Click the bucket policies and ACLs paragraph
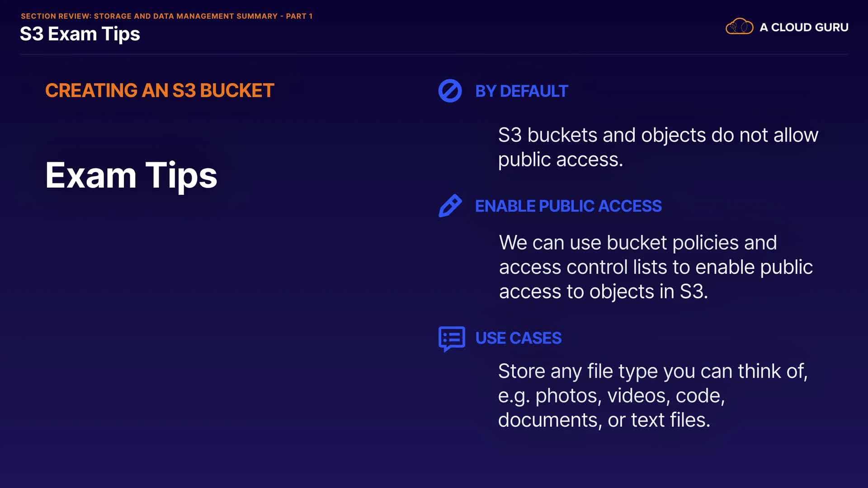868x488 pixels. point(656,267)
